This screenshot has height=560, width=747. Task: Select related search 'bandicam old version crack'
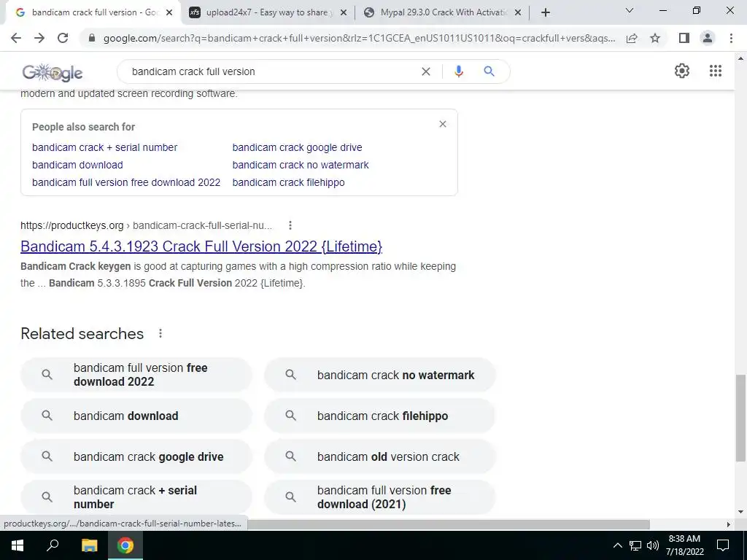(379, 456)
